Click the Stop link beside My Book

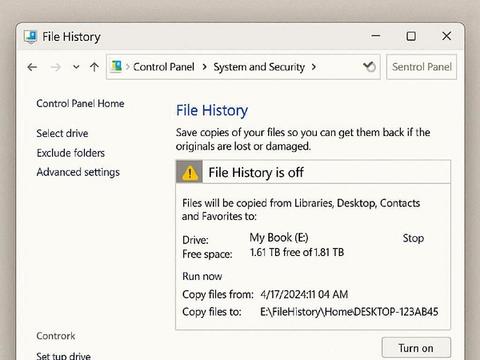(x=413, y=238)
